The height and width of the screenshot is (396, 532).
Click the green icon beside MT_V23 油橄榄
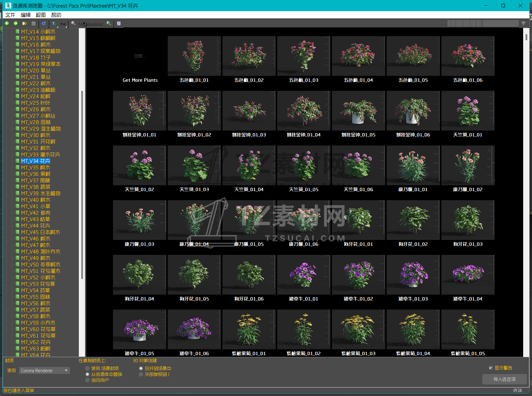[x=17, y=90]
